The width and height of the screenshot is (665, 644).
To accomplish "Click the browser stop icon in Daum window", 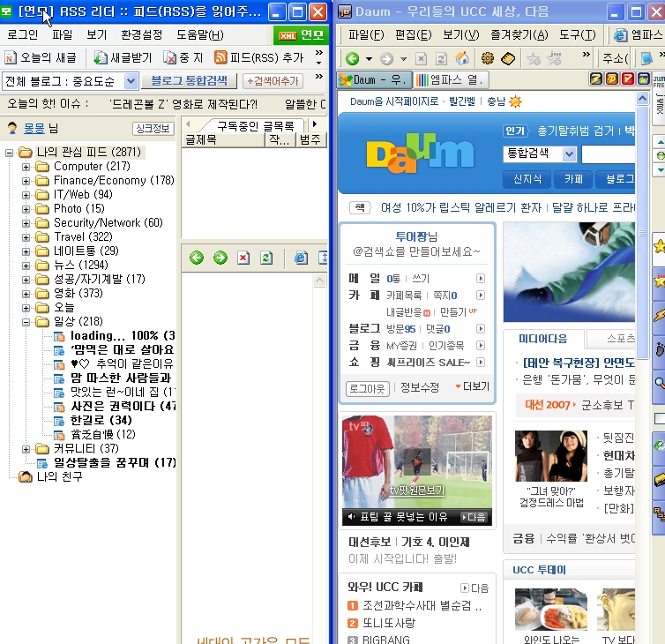I will [421, 58].
